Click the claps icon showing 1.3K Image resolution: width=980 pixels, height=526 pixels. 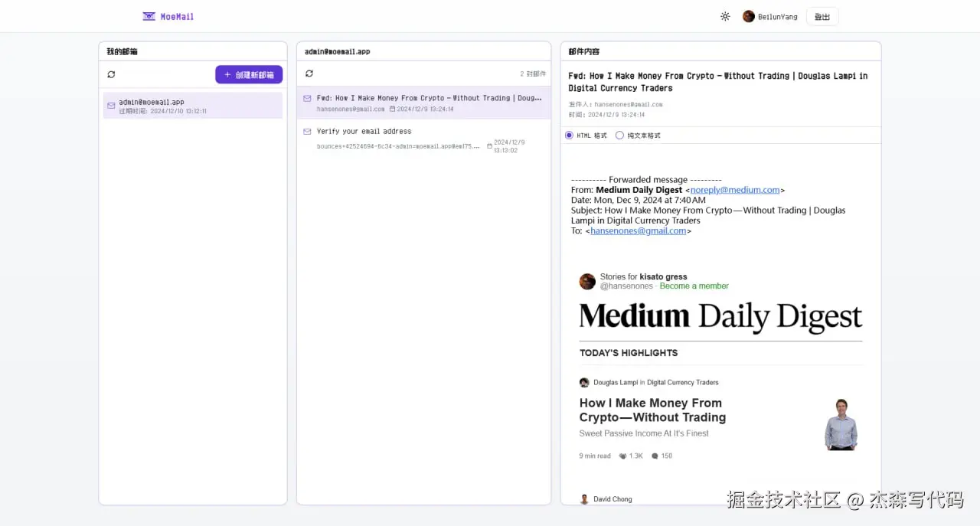coord(622,456)
